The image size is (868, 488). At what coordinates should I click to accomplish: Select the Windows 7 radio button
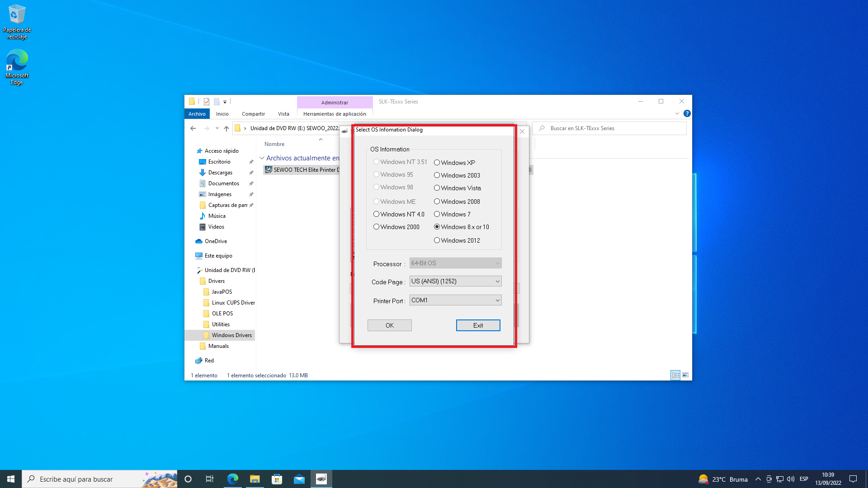pyautogui.click(x=437, y=214)
